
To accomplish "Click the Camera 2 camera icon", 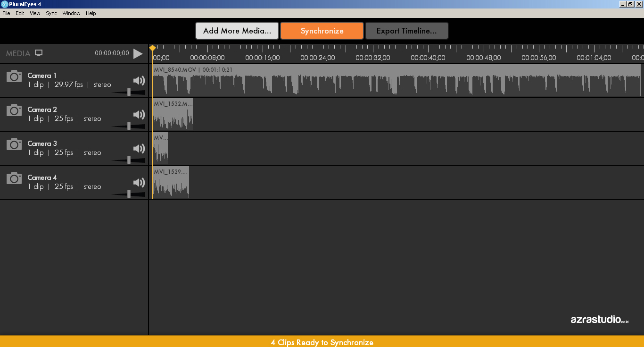I will pos(14,110).
